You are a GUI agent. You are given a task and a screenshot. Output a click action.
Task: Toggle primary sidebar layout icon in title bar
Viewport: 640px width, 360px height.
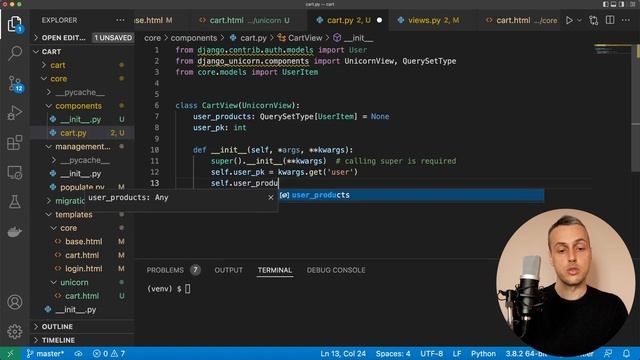(x=606, y=4)
